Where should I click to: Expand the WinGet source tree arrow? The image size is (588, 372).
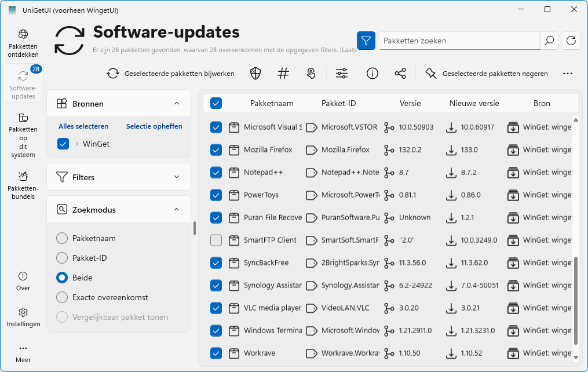coord(77,144)
